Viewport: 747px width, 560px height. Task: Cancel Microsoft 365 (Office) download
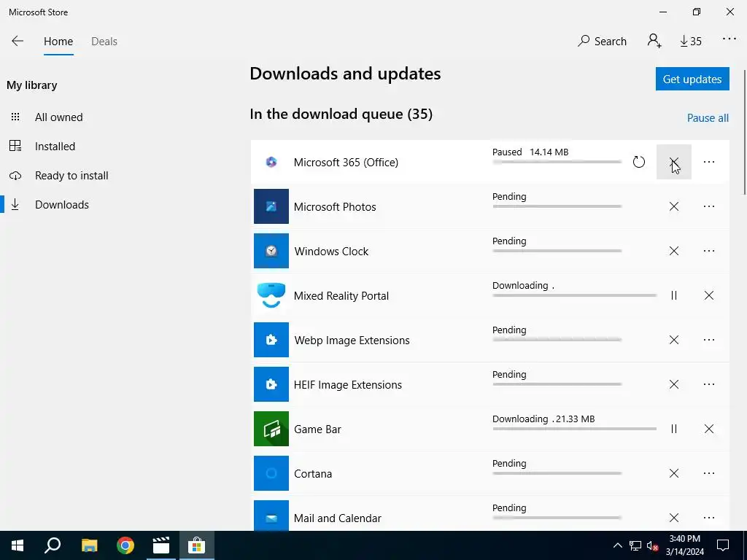click(673, 162)
